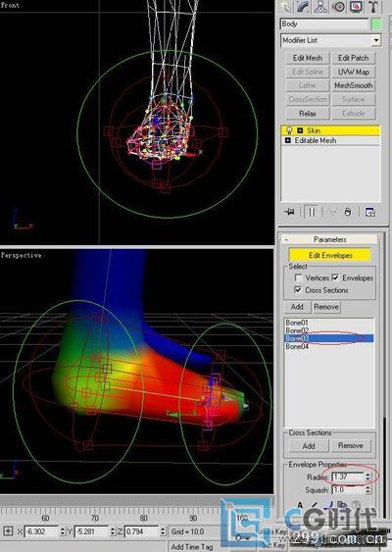Viewport: 392px width, 552px height.
Task: Click the Edit Mesh button
Action: pos(308,58)
